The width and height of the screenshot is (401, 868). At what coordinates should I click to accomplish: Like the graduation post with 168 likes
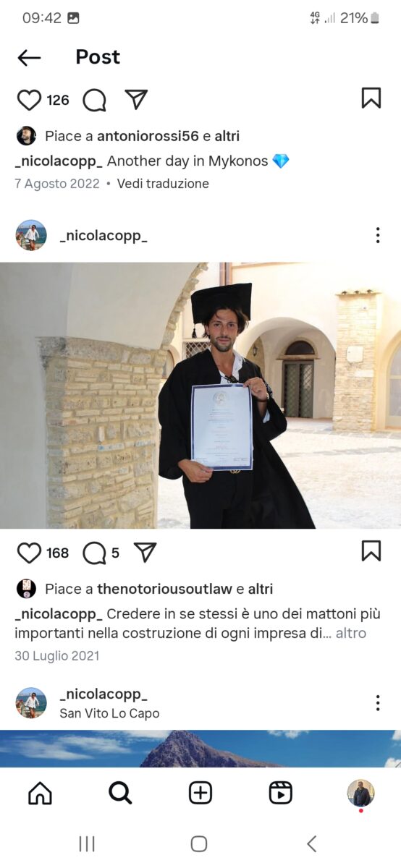(29, 553)
